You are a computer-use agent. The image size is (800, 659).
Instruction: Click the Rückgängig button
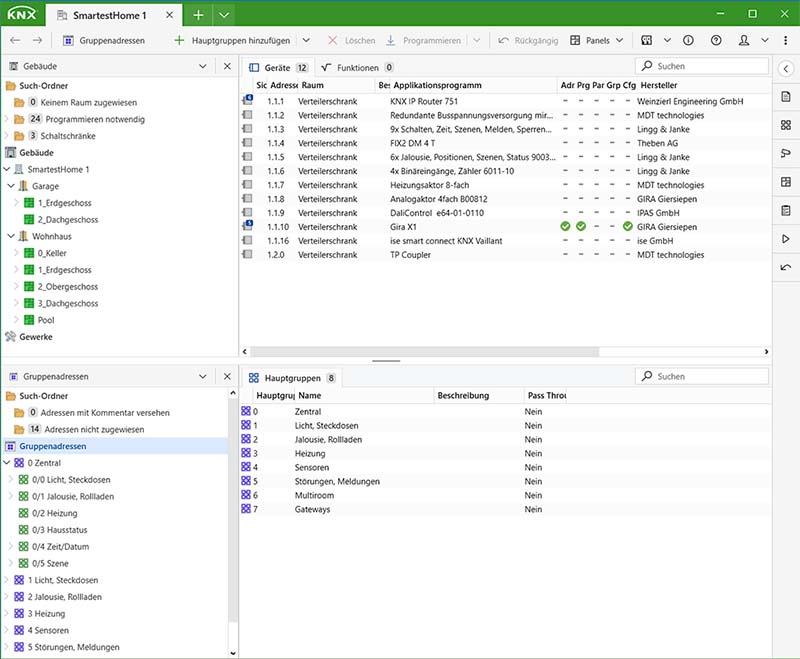point(528,40)
